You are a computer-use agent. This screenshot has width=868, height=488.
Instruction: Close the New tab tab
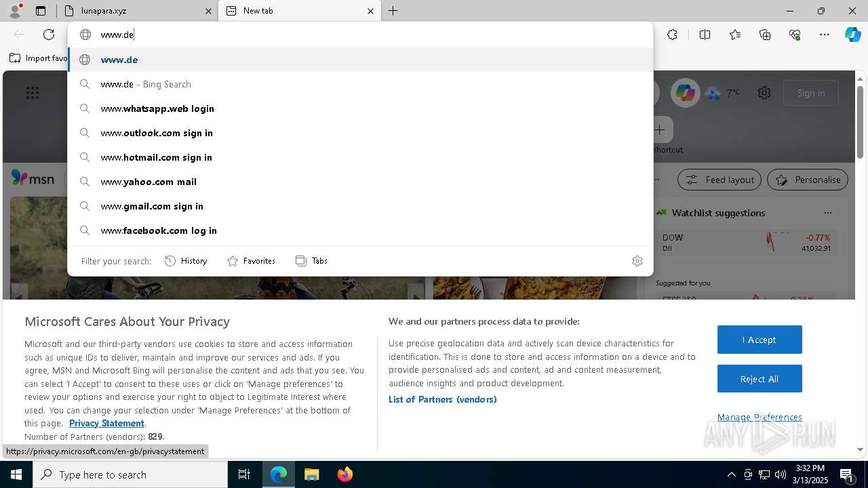(370, 11)
